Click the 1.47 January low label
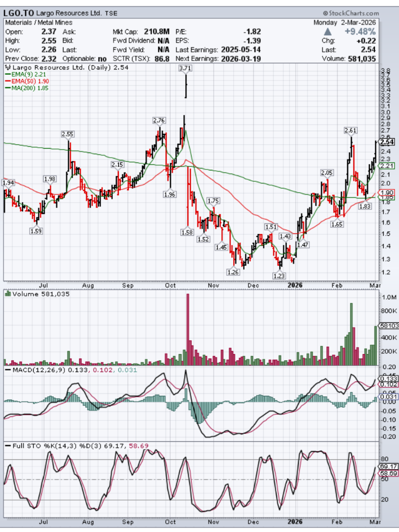 [303, 245]
